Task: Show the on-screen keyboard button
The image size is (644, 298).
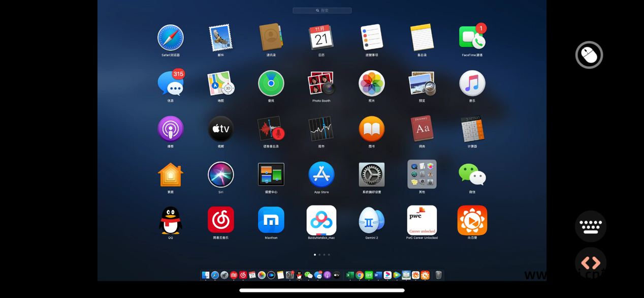Action: (591, 226)
